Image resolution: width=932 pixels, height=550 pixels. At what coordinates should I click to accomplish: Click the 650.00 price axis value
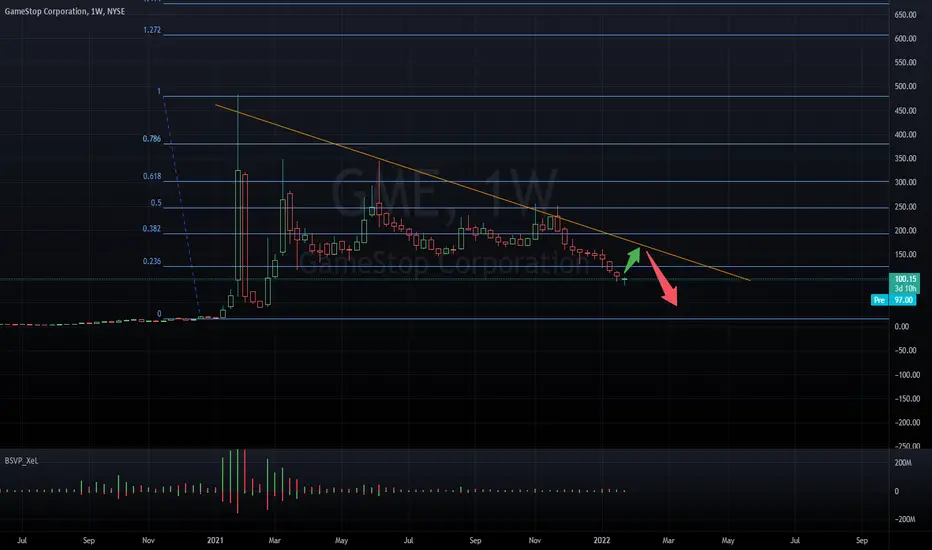point(905,15)
